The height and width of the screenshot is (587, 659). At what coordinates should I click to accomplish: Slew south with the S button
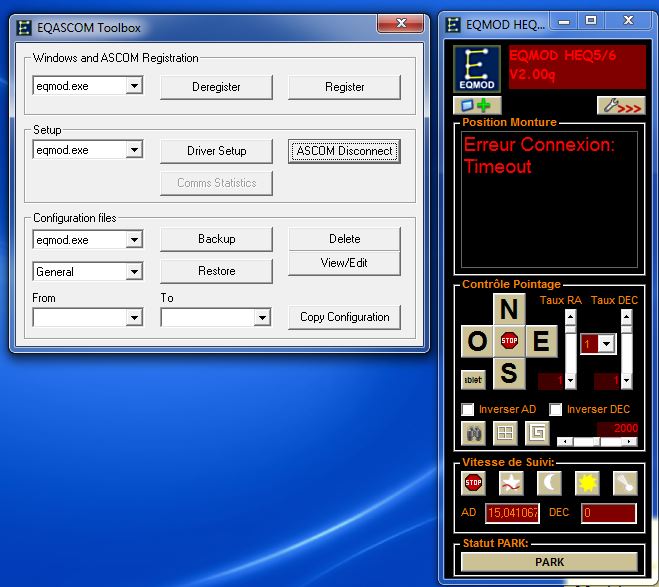(509, 373)
